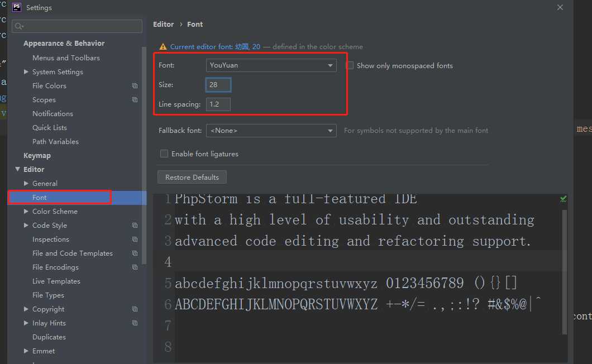The height and width of the screenshot is (364, 592).
Task: Expand System Settings tree node
Action: point(26,72)
